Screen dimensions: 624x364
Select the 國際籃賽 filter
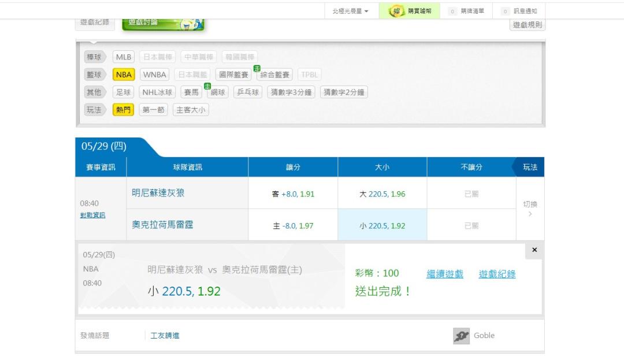[x=233, y=75]
